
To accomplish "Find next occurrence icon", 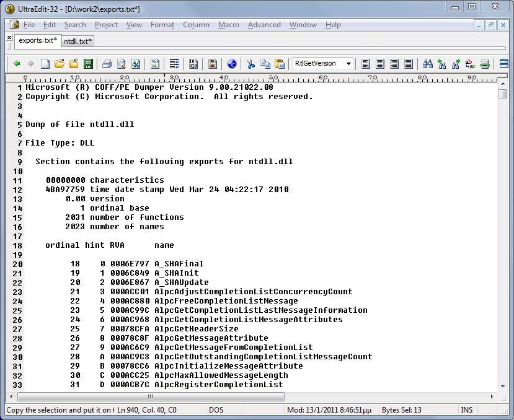I will pyautogui.click(x=456, y=64).
